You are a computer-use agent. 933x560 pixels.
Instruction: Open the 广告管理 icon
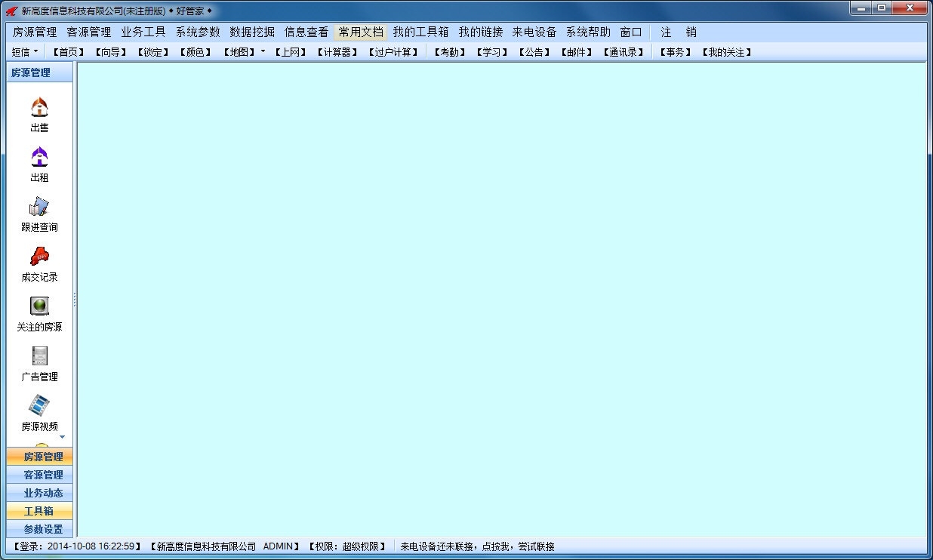pyautogui.click(x=39, y=355)
